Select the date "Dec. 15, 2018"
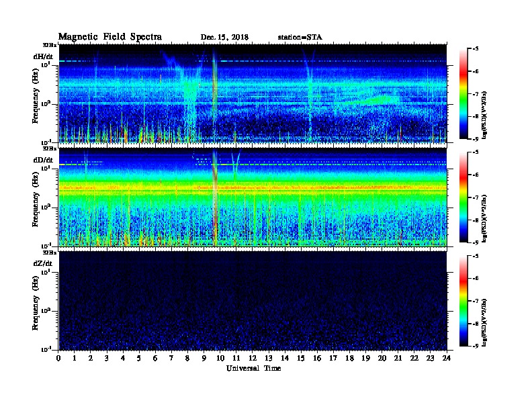This screenshot has height=411, width=532. [x=224, y=38]
